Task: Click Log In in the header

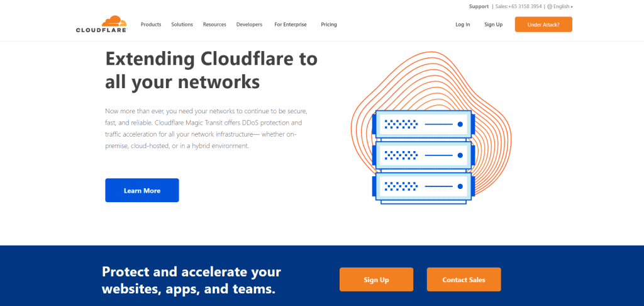Action: [462, 25]
